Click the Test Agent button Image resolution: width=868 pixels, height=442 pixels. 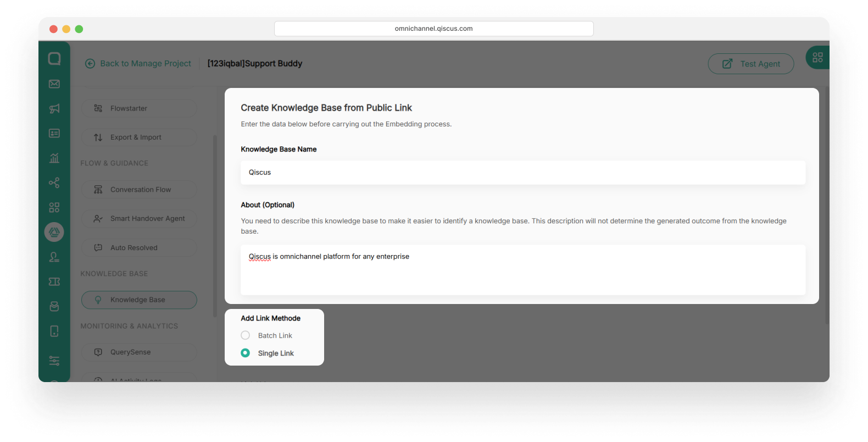coord(751,64)
